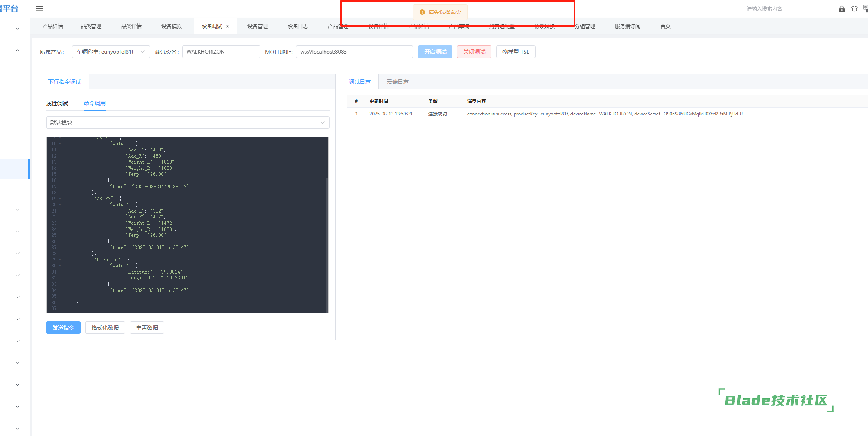The height and width of the screenshot is (436, 868).
Task: Click the 格式化数据 button
Action: point(105,328)
